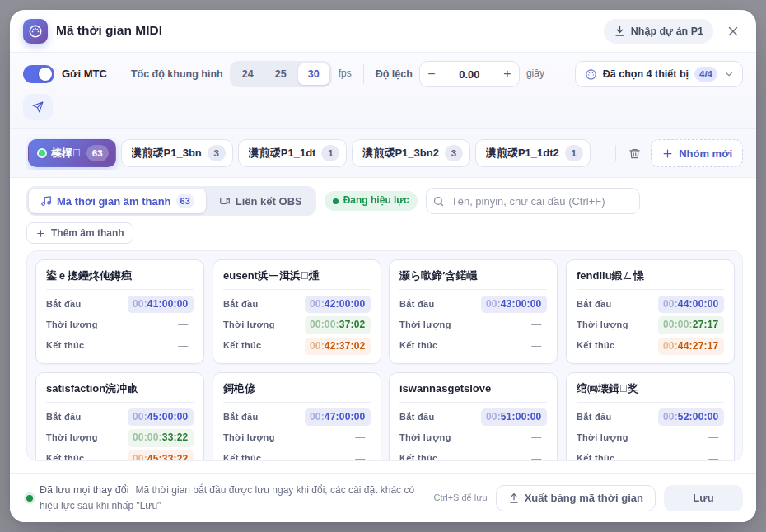Increase the Độ lệch offset value
Viewport: 766px width, 532px height.
pos(507,74)
